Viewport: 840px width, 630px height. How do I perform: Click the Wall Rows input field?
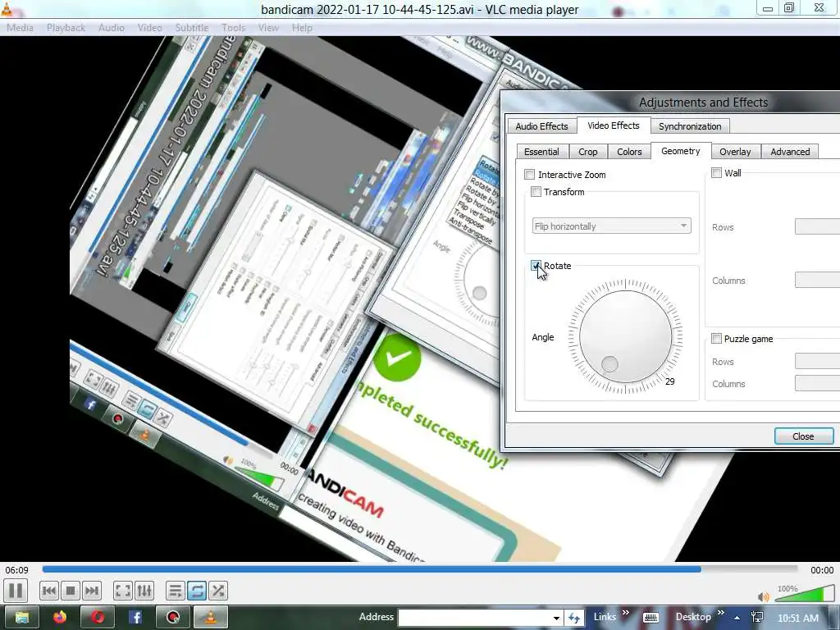tap(817, 226)
